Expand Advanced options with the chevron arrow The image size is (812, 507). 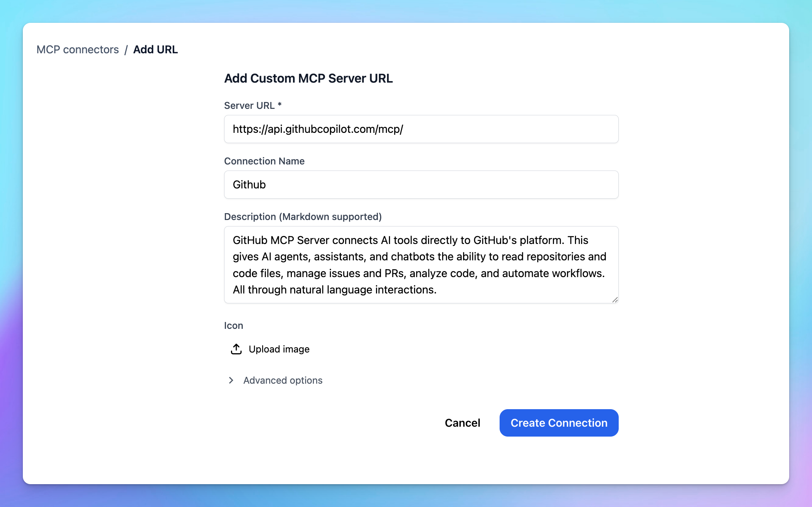coord(231,380)
